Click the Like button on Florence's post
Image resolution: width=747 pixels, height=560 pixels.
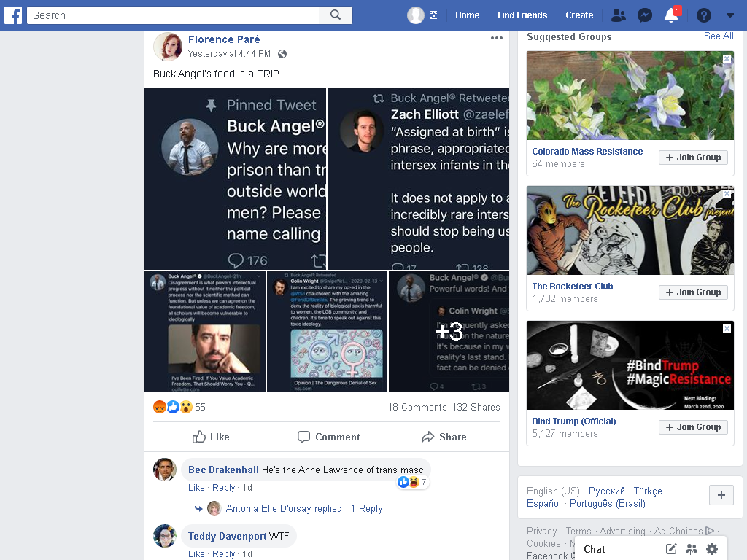click(x=211, y=437)
